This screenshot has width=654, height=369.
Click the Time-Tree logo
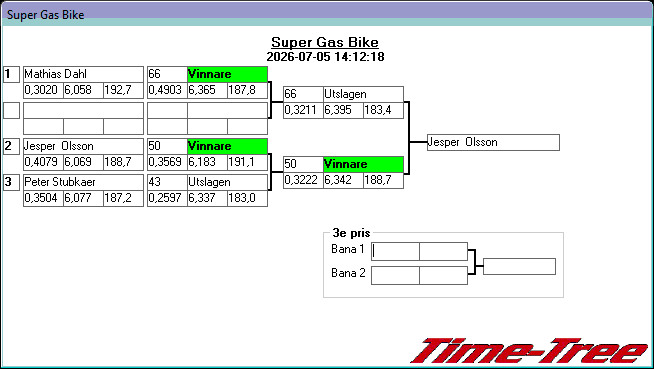[530, 351]
